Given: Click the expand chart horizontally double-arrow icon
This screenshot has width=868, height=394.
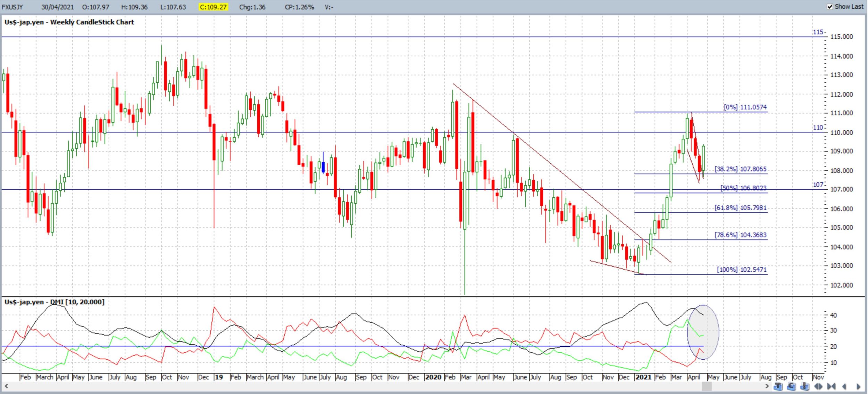Looking at the screenshot, I should pos(818,386).
